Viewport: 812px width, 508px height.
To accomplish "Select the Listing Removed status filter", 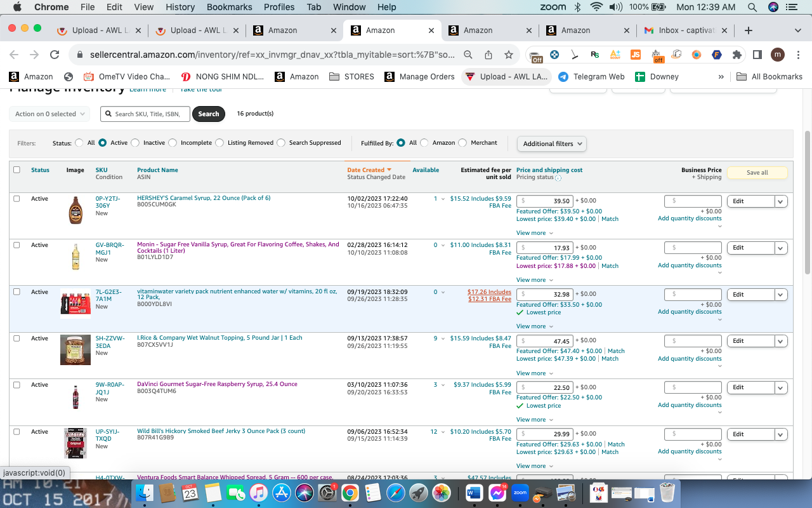I will click(219, 143).
